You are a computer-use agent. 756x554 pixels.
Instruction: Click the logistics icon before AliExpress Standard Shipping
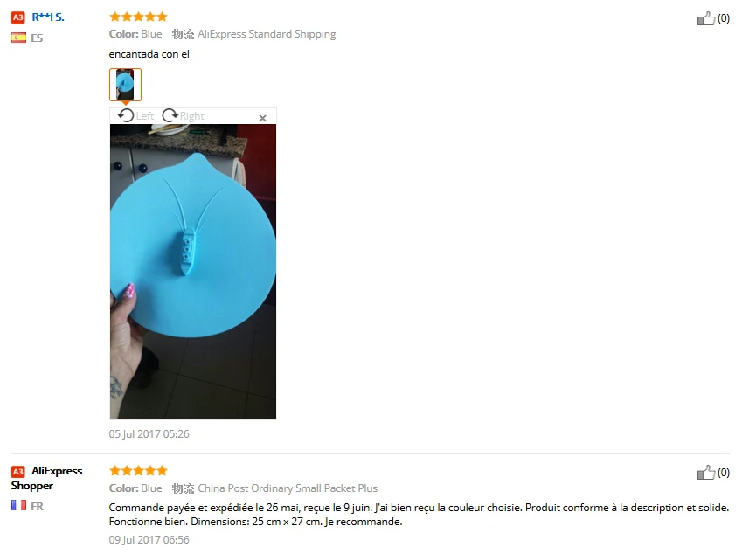click(x=184, y=34)
